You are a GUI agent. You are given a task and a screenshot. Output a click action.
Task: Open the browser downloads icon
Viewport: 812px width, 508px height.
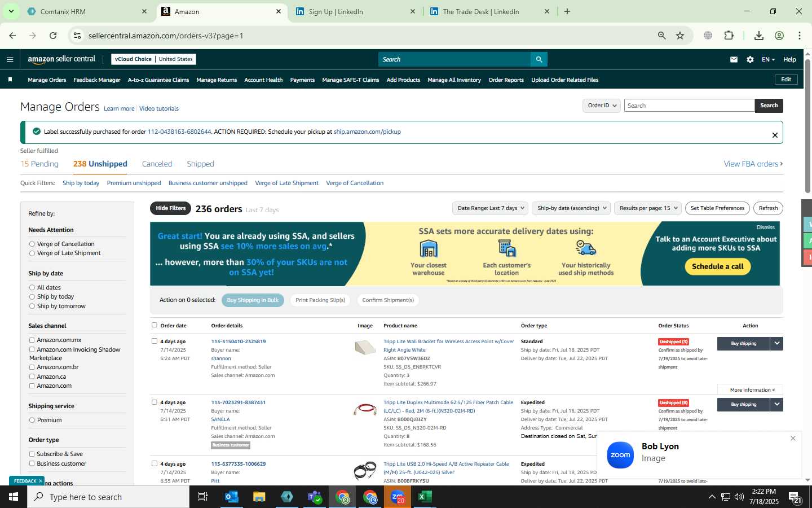point(759,36)
